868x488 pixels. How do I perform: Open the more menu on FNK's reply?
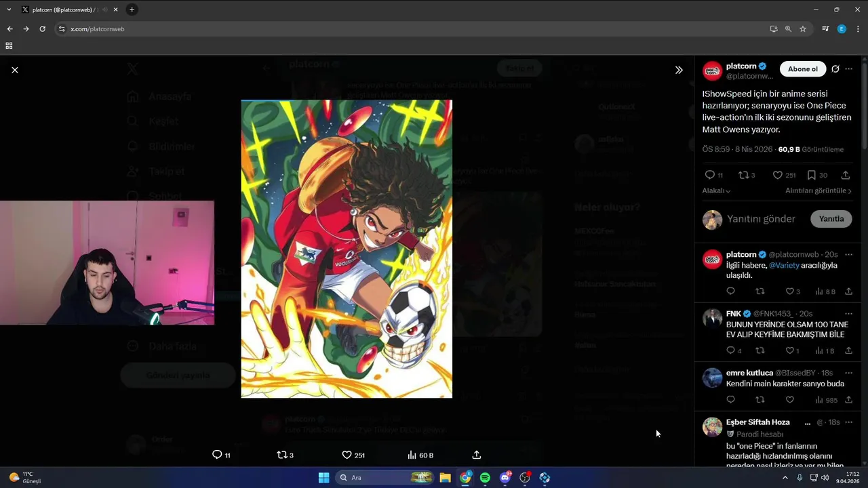(848, 314)
